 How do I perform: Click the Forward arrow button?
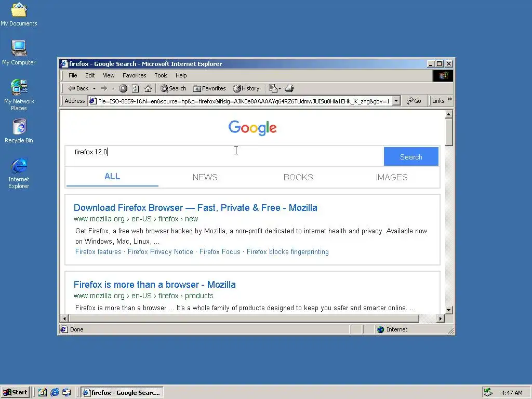pyautogui.click(x=104, y=88)
